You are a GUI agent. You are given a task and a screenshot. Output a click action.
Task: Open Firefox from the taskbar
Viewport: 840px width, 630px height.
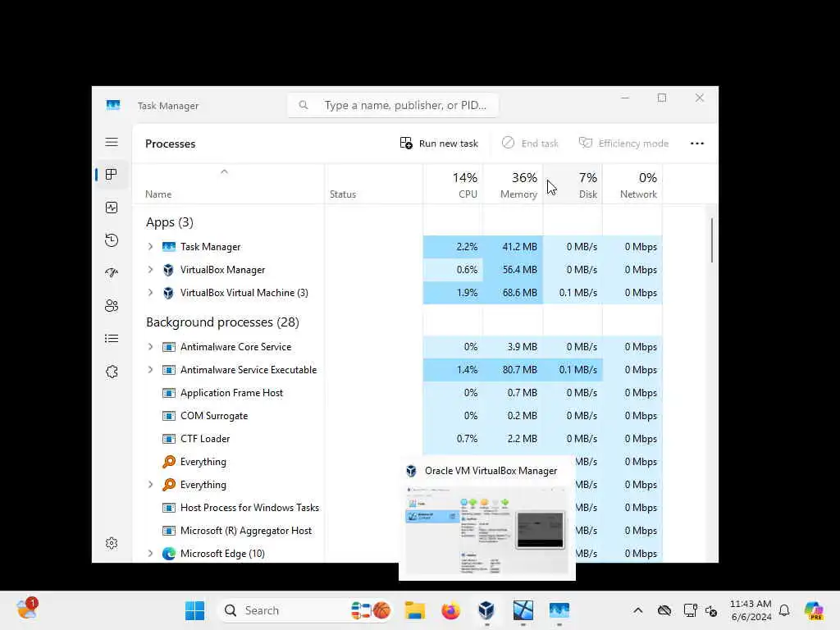(x=450, y=610)
